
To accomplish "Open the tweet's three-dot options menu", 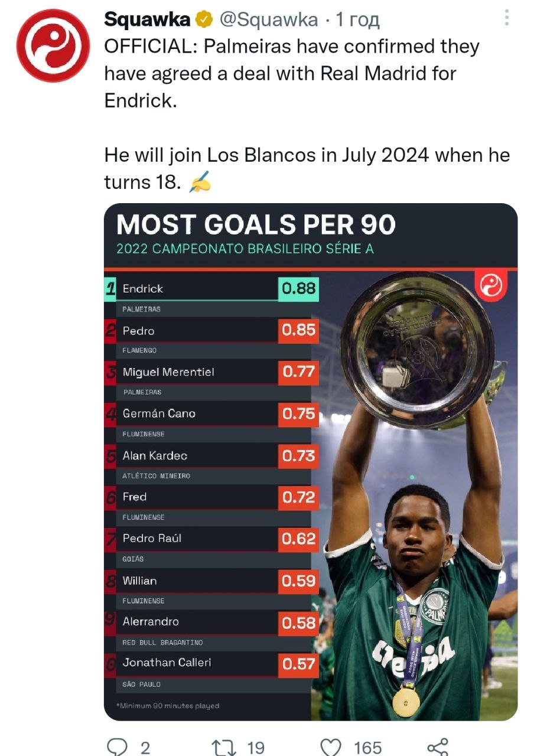I will pos(506,18).
